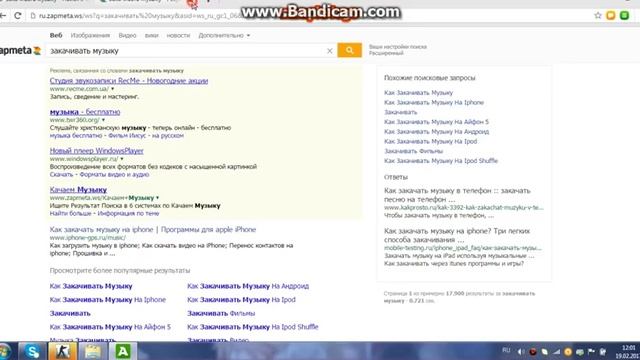Click www.iphone-gps.ru/music/ URL text

[x=88, y=238]
